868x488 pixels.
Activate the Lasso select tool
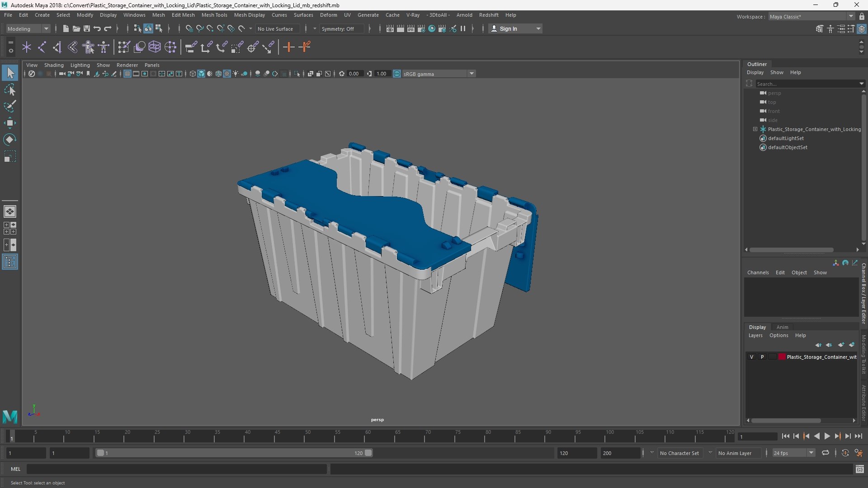pos(10,90)
